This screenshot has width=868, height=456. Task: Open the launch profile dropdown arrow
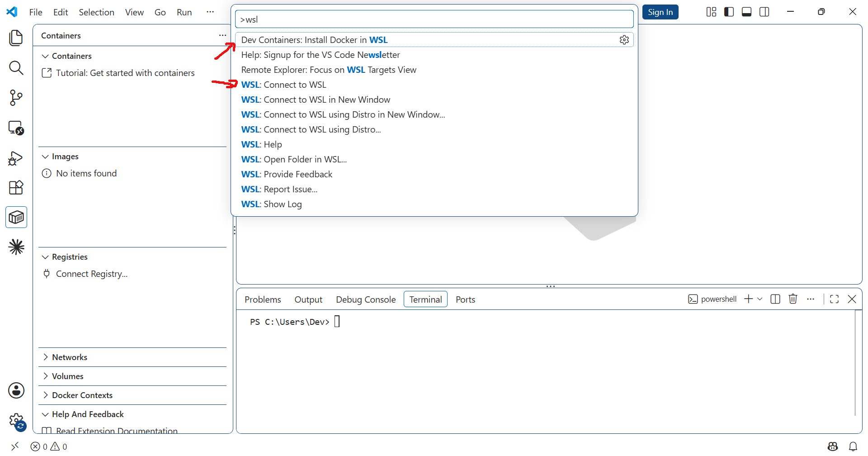pyautogui.click(x=760, y=299)
